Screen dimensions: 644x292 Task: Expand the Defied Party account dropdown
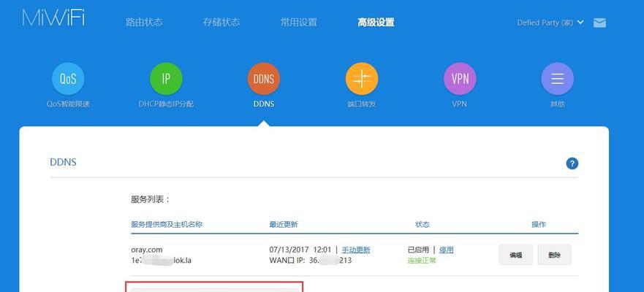(x=550, y=23)
